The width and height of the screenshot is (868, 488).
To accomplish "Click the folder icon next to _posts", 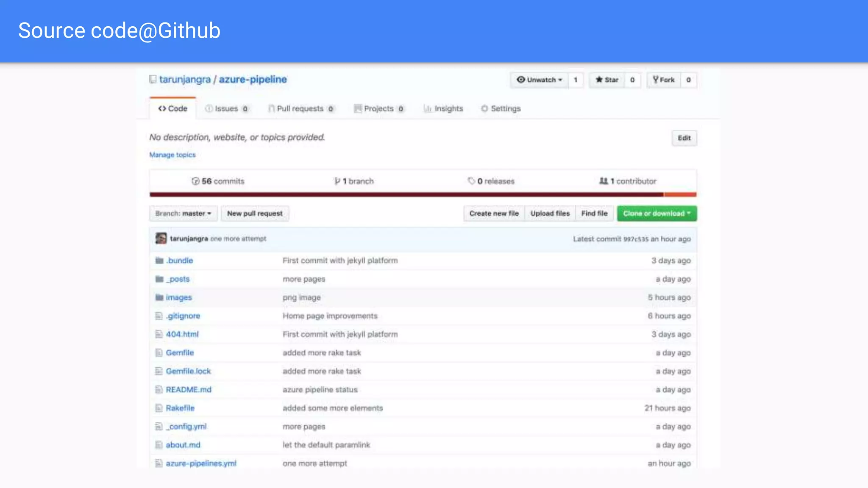I will coord(159,279).
